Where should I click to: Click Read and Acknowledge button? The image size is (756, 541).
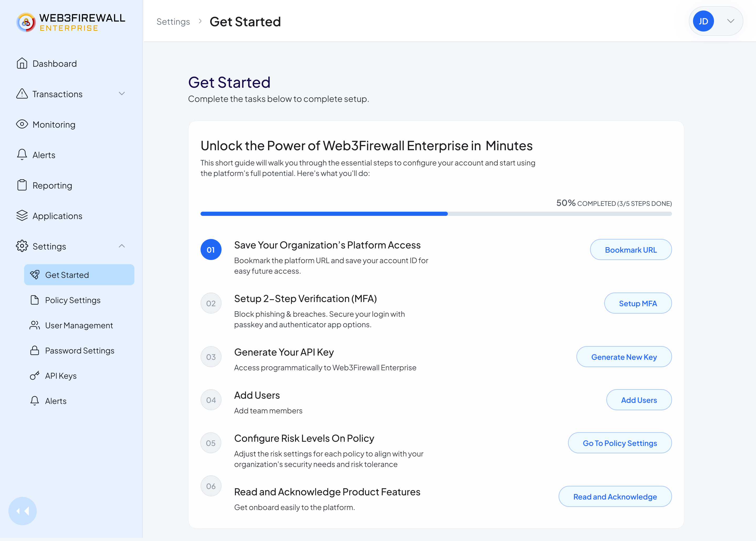(x=615, y=496)
